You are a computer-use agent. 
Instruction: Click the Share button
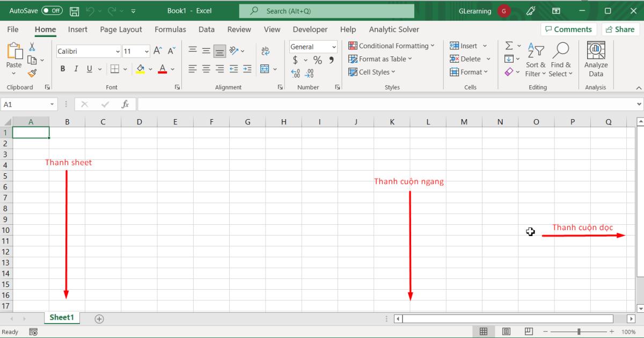(x=619, y=30)
